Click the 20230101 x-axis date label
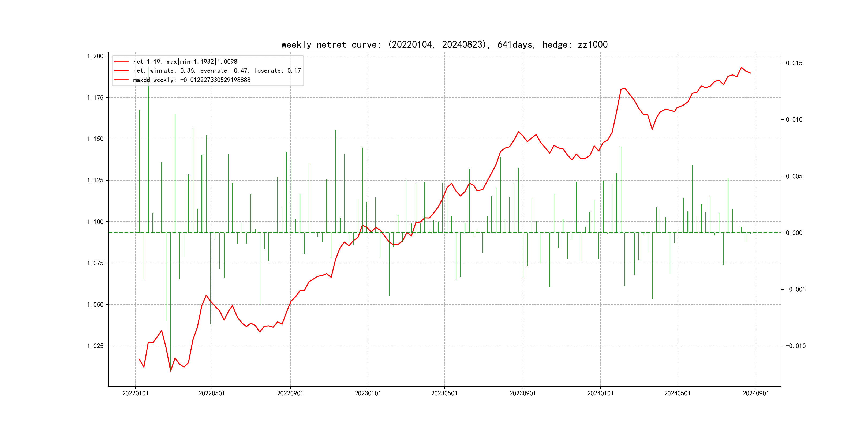The height and width of the screenshot is (434, 868). [368, 394]
